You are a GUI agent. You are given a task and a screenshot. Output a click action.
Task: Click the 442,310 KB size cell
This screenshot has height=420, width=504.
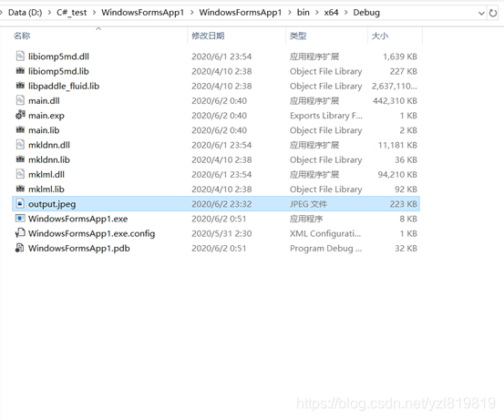click(x=395, y=101)
